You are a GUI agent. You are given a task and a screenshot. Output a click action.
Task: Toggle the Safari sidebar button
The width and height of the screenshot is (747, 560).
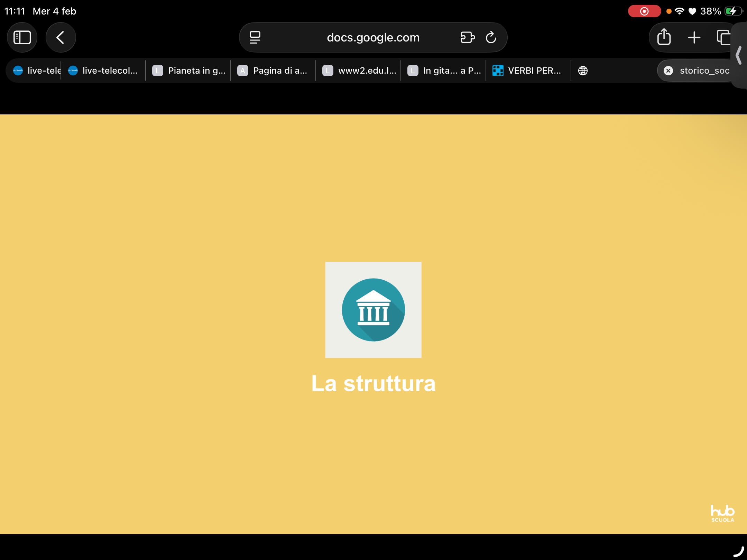[22, 37]
